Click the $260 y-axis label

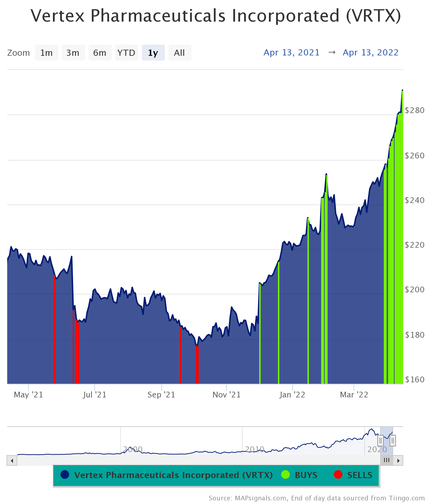click(415, 156)
